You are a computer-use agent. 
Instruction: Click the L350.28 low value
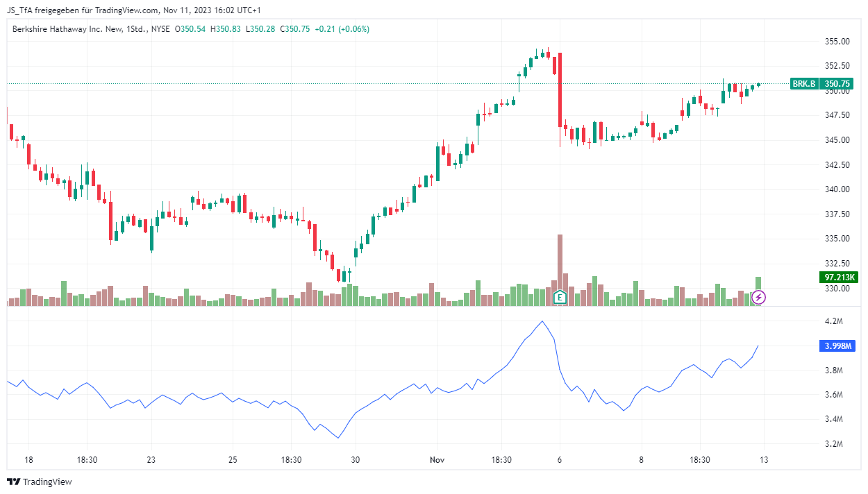point(260,29)
